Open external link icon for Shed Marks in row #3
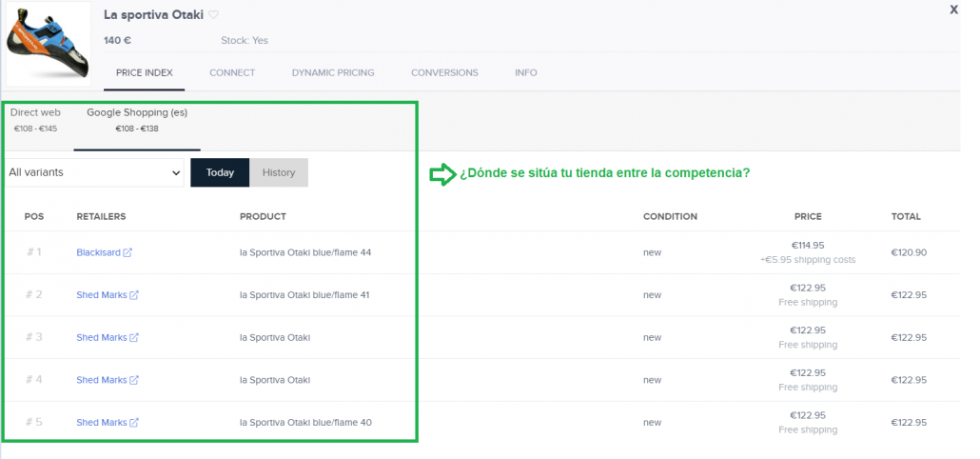Screen dimensions: 980x459 point(134,338)
